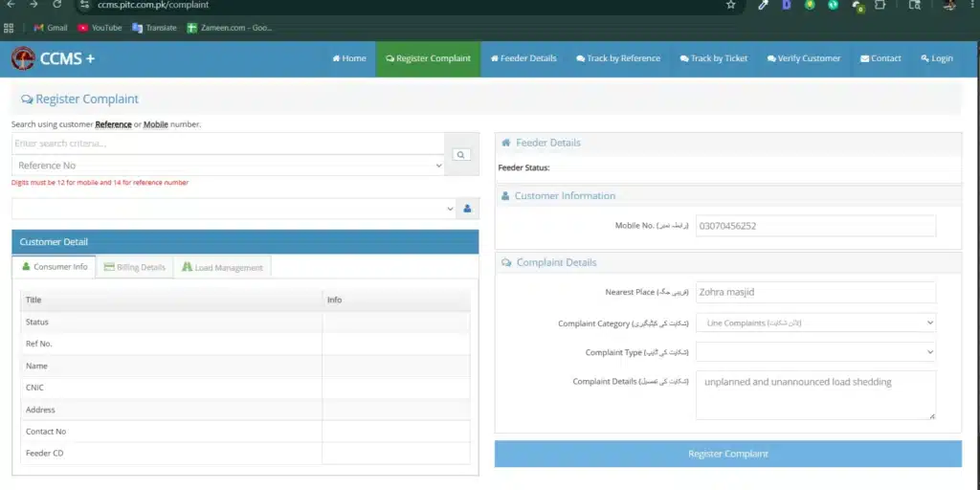Open Verify Customer nav item
The image size is (980, 490).
pos(804,58)
